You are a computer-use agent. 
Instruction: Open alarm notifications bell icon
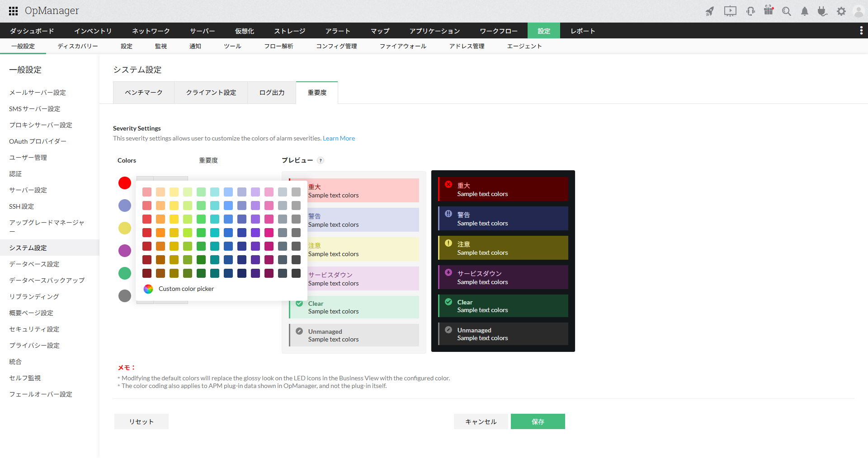click(805, 11)
